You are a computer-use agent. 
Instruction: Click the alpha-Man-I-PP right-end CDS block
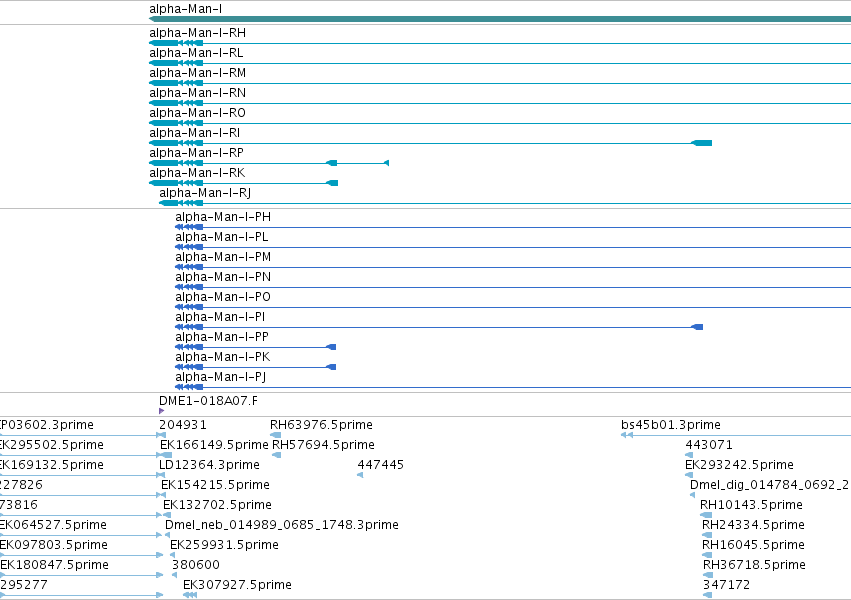331,347
